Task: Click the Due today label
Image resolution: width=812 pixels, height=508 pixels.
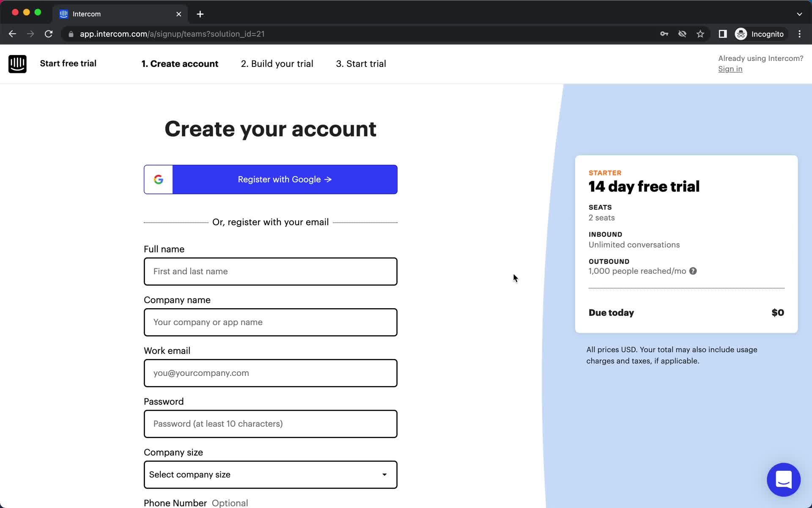Action: pos(611,313)
